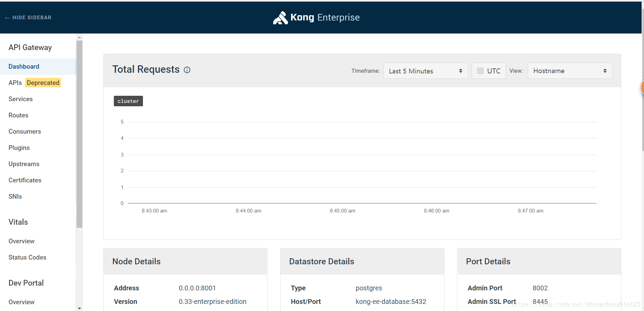This screenshot has width=644, height=311.
Task: Click the API Gateway section heading
Action: point(30,48)
